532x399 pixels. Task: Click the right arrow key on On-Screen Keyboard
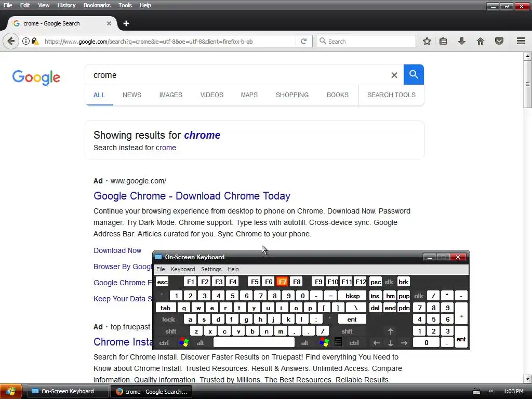click(x=404, y=343)
